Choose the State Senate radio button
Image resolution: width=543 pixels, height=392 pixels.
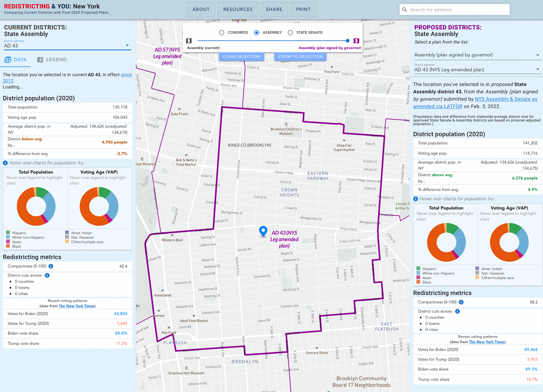290,33
